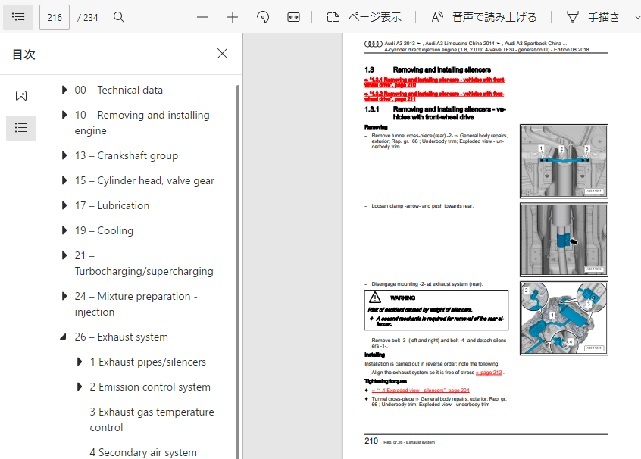Click the exhaust clamp arrow illustration

point(564,239)
